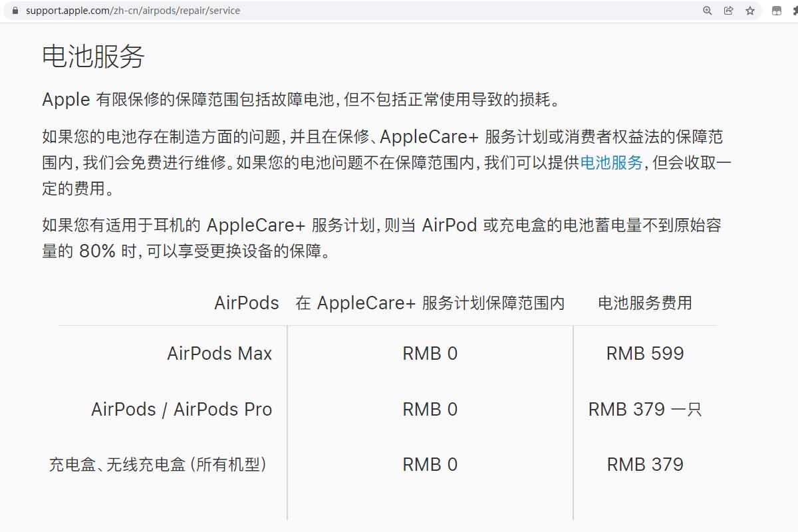Viewport: 798px width, 532px height.
Task: Click the RMB 379 一只 price cell
Action: tap(644, 410)
